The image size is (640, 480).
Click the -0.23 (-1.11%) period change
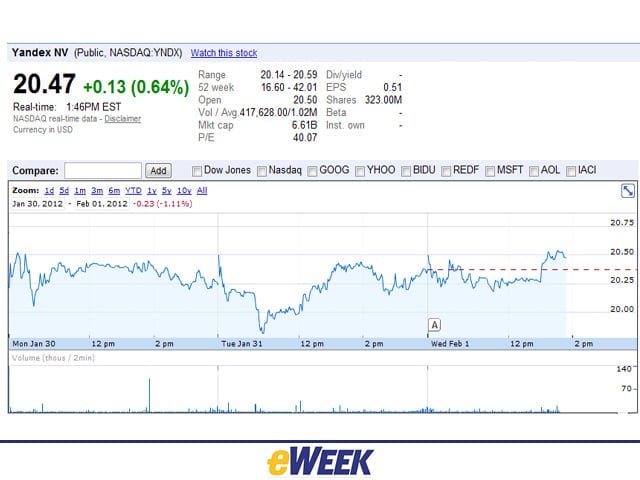coord(162,204)
